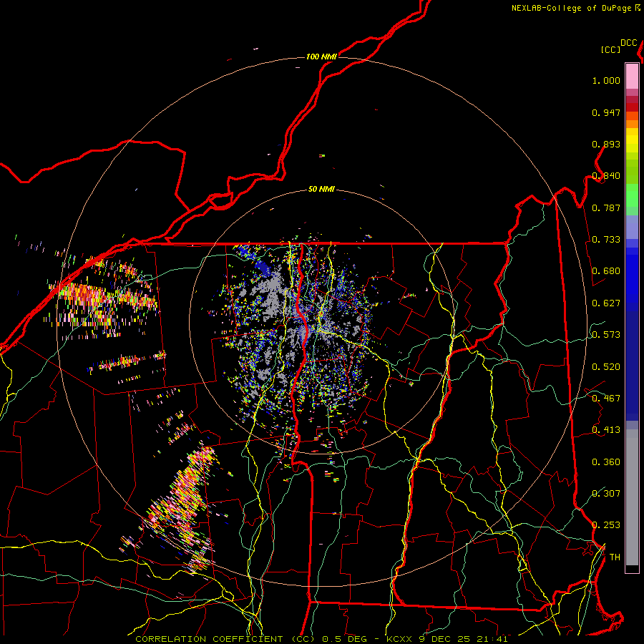This screenshot has width=644, height=644.
Task: Select the 1.000 scale value
Action: 606,80
